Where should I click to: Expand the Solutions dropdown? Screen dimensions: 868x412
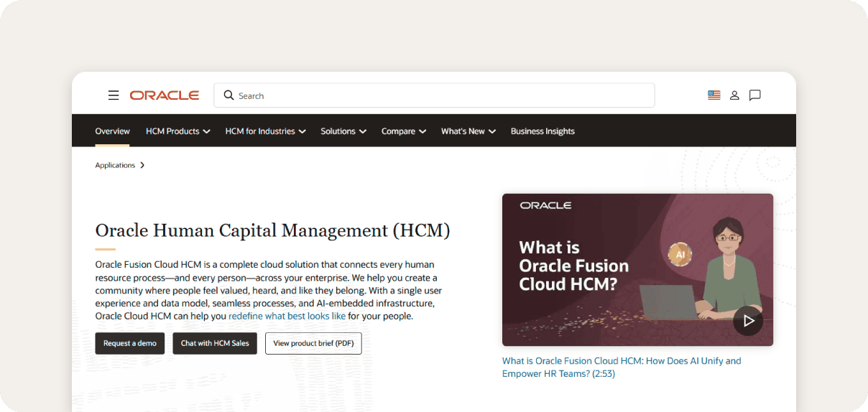[x=343, y=131]
